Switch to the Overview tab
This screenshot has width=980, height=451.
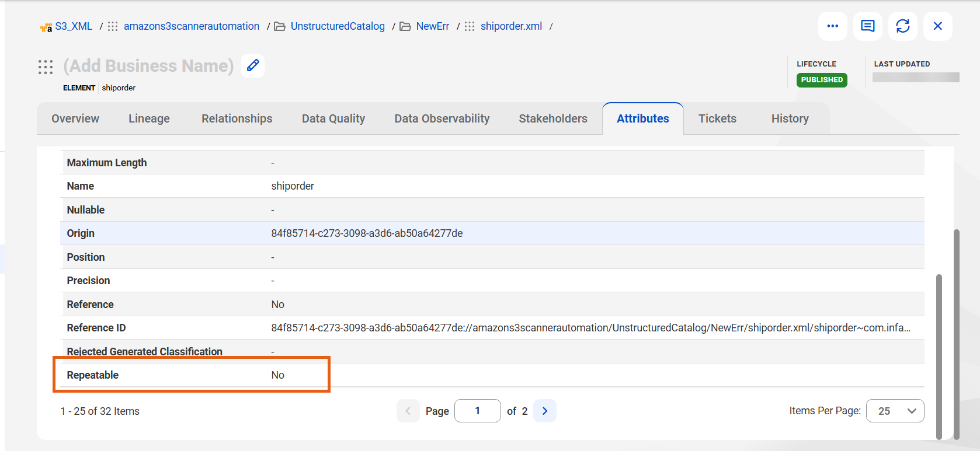75,118
